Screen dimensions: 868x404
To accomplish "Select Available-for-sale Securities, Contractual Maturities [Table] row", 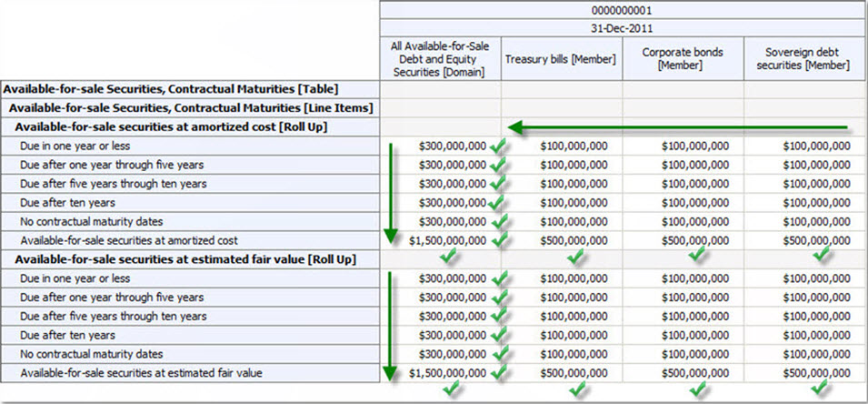I will [190, 89].
